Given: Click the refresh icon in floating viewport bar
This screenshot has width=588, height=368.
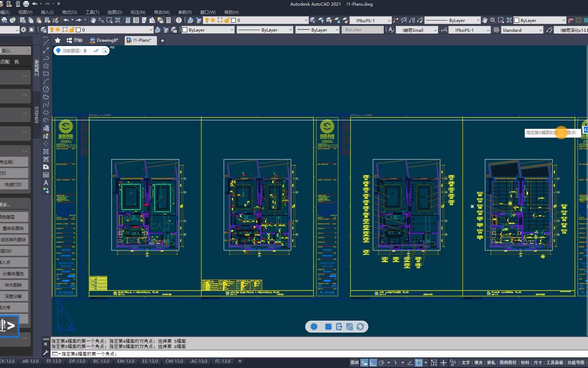Looking at the screenshot, I should click(360, 327).
